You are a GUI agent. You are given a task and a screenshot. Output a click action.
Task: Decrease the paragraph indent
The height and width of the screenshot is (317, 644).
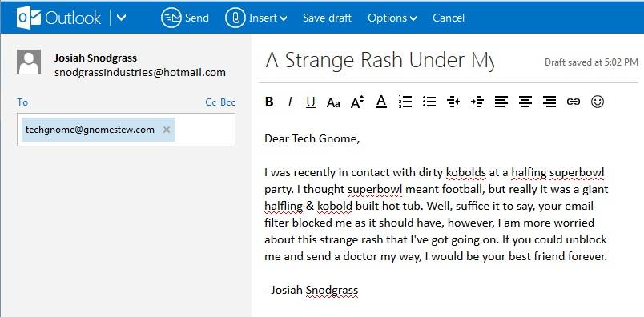click(453, 102)
